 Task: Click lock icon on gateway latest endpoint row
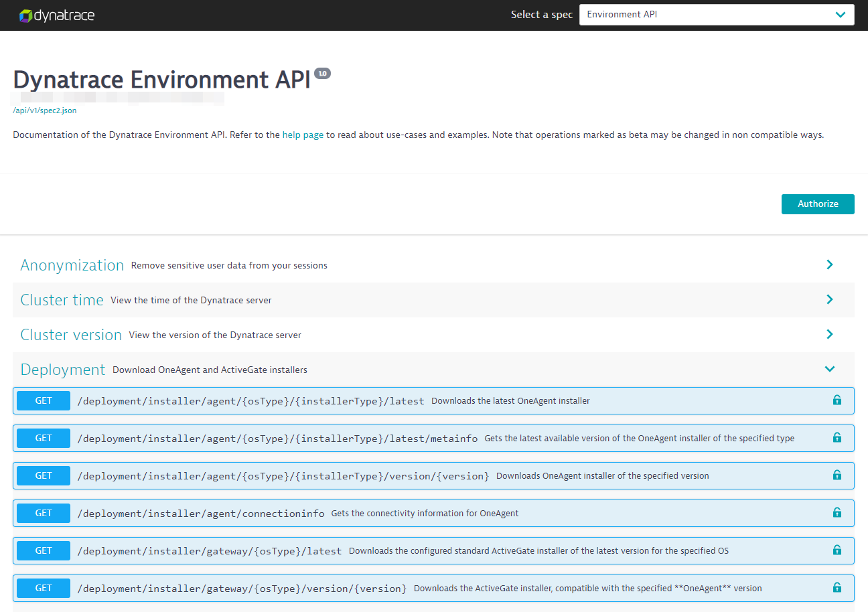click(837, 550)
